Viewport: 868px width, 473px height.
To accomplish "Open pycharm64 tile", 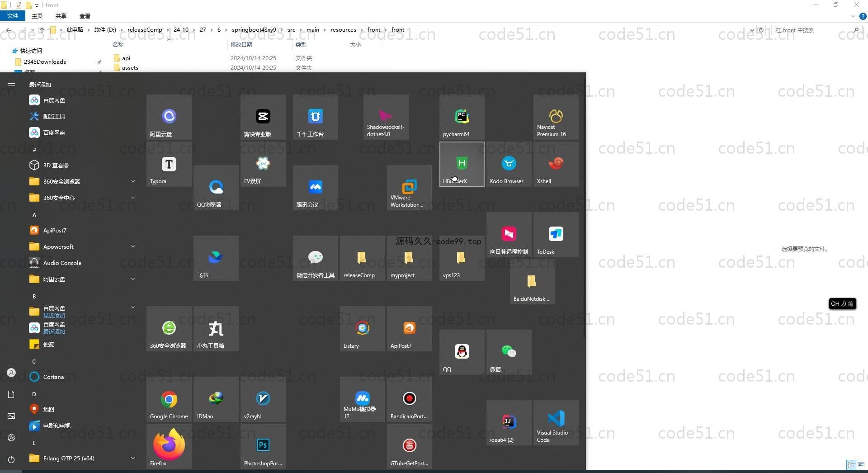I will (462, 117).
